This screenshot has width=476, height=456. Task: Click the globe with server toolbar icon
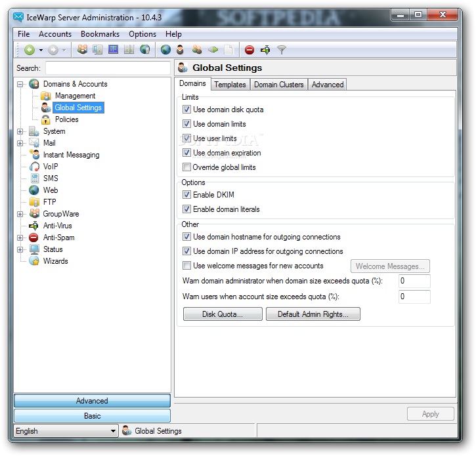pos(145,49)
